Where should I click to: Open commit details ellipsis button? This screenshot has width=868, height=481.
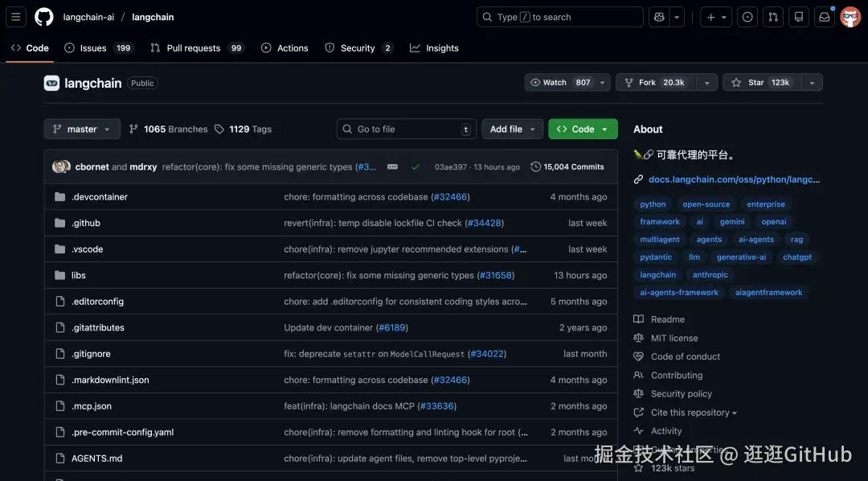[x=392, y=167]
